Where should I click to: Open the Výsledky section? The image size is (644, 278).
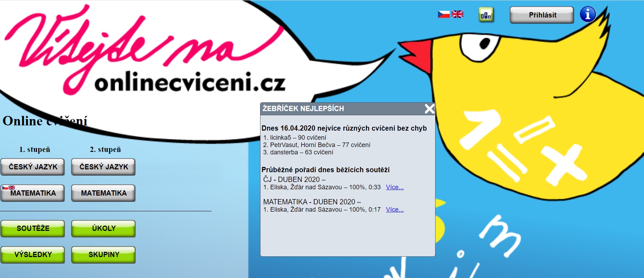tap(33, 255)
